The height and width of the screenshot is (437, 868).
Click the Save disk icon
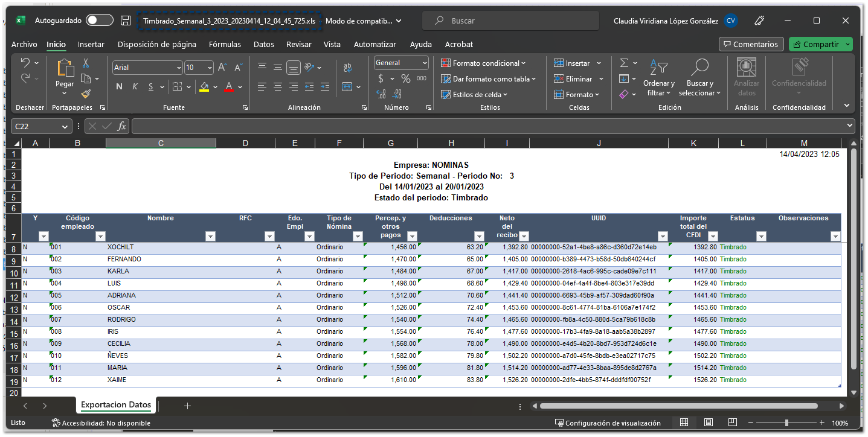(x=126, y=21)
